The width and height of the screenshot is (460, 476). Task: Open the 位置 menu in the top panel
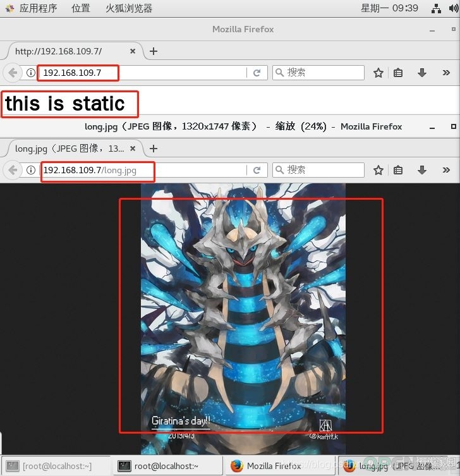coord(81,8)
